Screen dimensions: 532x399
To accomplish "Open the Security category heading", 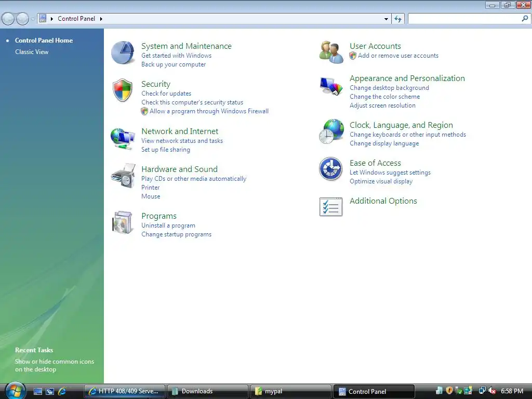I will [x=156, y=84].
